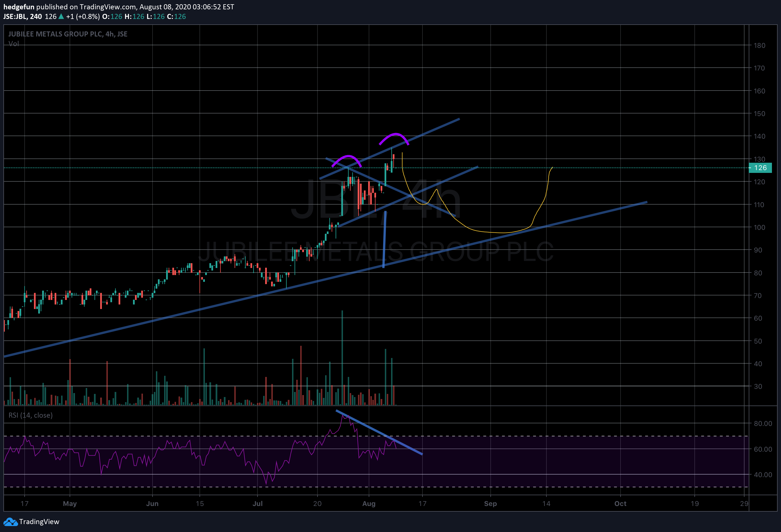Click the Aug label on the time axis

369,503
